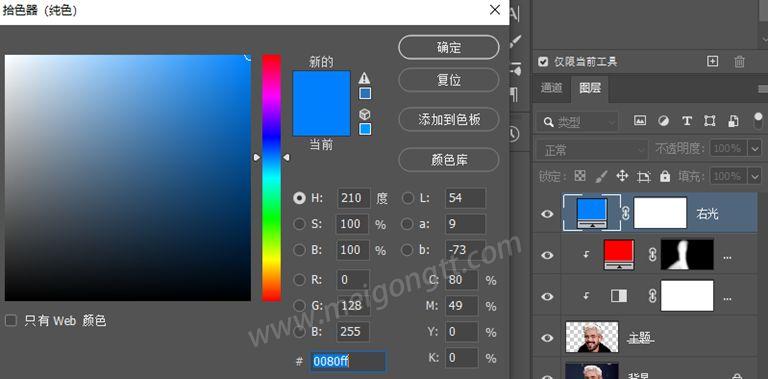Select the G green radio button
Viewport: 768px width, 379px height.
(x=299, y=306)
